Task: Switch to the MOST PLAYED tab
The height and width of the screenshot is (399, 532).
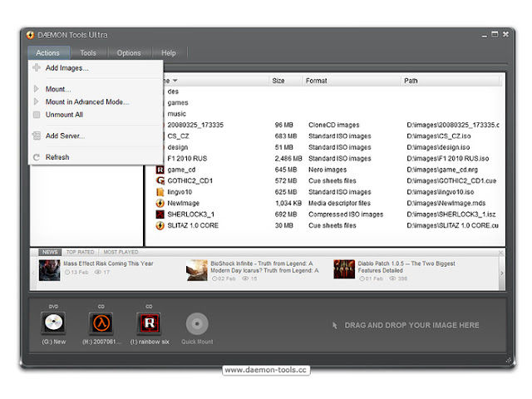Action: click(x=121, y=252)
